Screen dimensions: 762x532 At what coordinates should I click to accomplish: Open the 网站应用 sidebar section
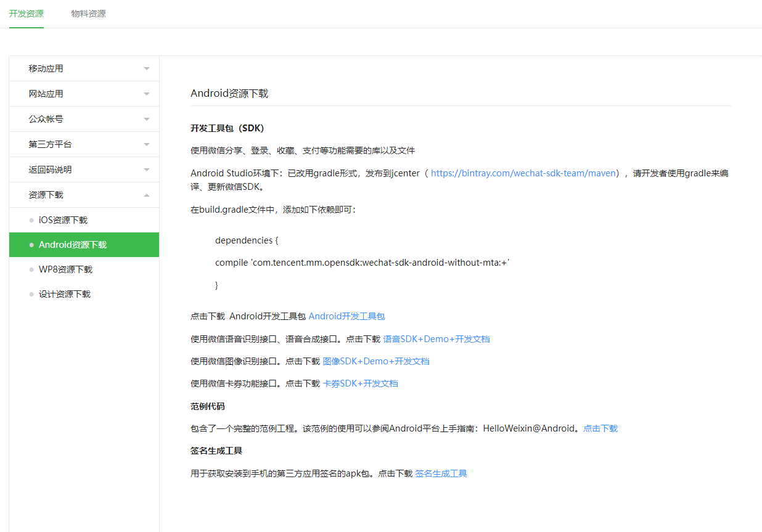tap(84, 94)
